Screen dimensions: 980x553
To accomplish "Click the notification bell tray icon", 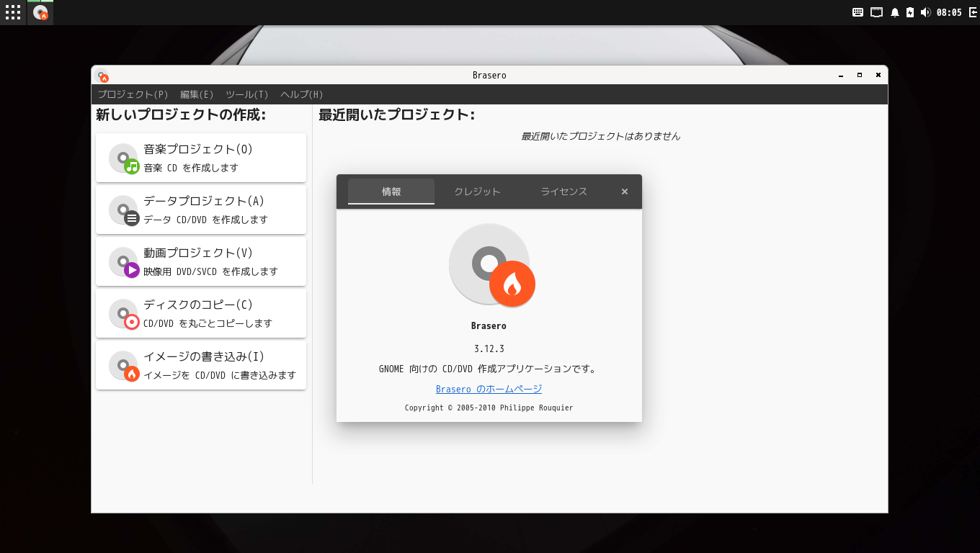I will point(895,12).
